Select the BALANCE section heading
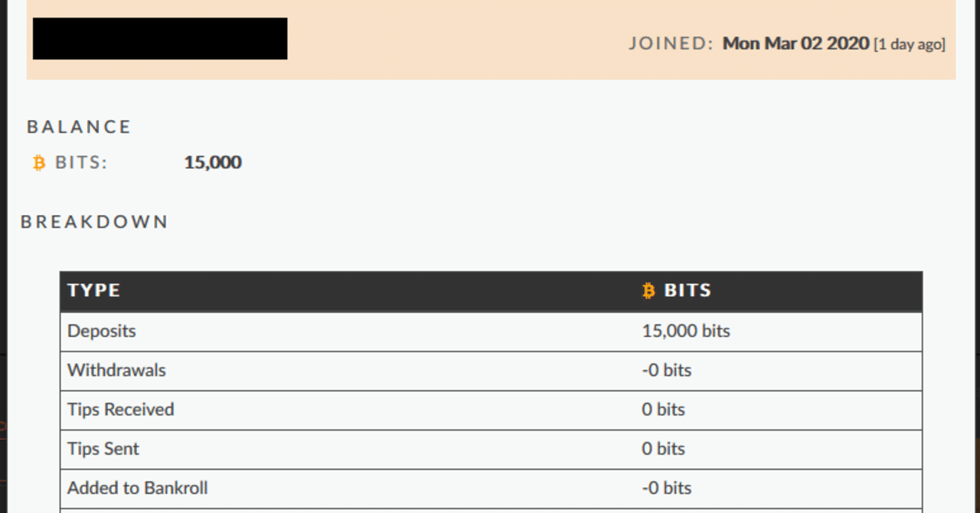The image size is (980, 513). coord(79,127)
